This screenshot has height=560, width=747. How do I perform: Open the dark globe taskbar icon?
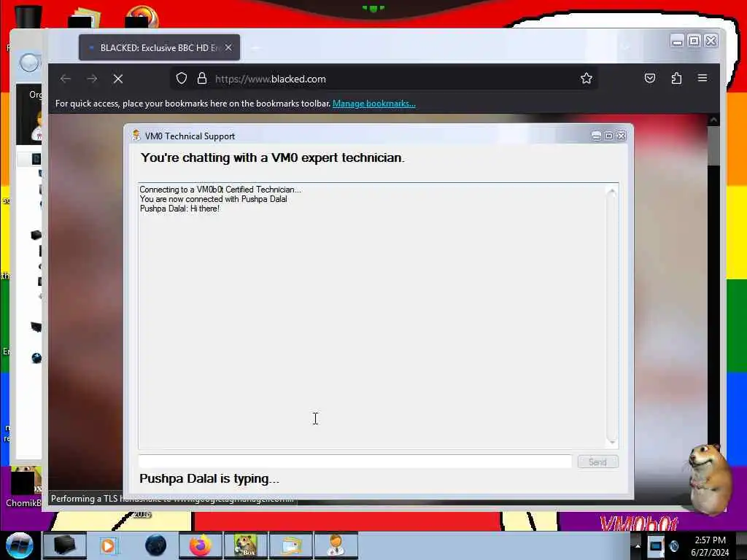pyautogui.click(x=155, y=545)
